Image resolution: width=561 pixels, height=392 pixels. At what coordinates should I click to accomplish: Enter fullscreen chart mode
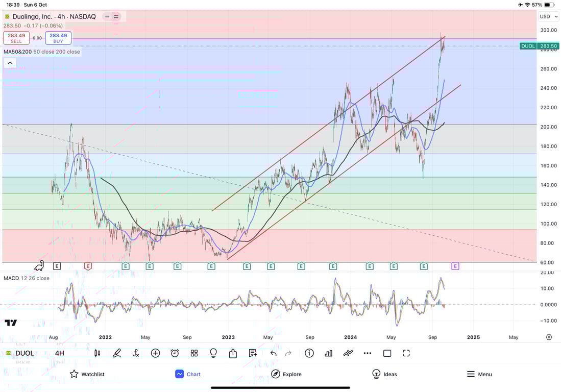coord(406,353)
